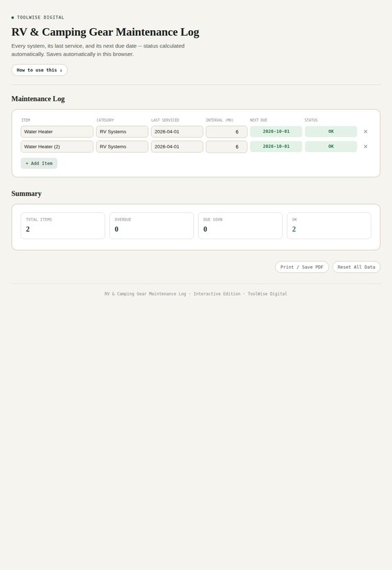Click the ITEM column header
The width and height of the screenshot is (392, 570).
[x=26, y=120]
